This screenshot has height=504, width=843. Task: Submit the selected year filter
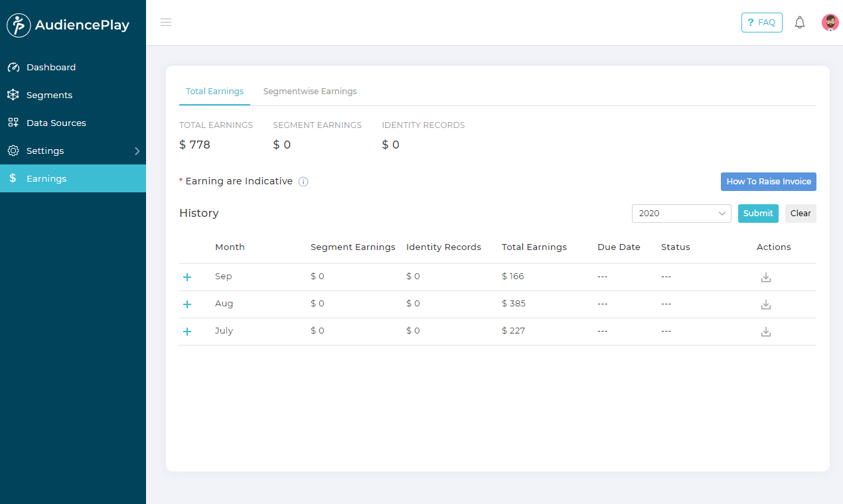tap(758, 214)
